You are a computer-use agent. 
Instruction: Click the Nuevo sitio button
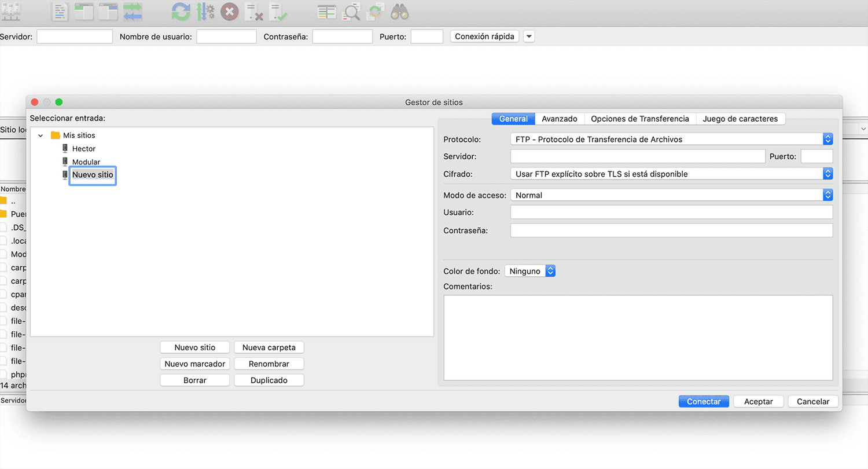(x=195, y=347)
